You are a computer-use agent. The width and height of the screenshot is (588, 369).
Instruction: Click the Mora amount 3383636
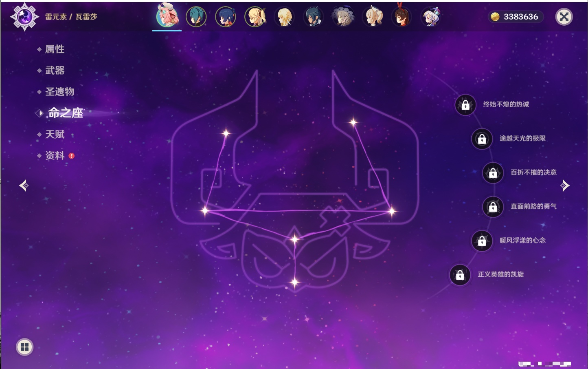[521, 17]
